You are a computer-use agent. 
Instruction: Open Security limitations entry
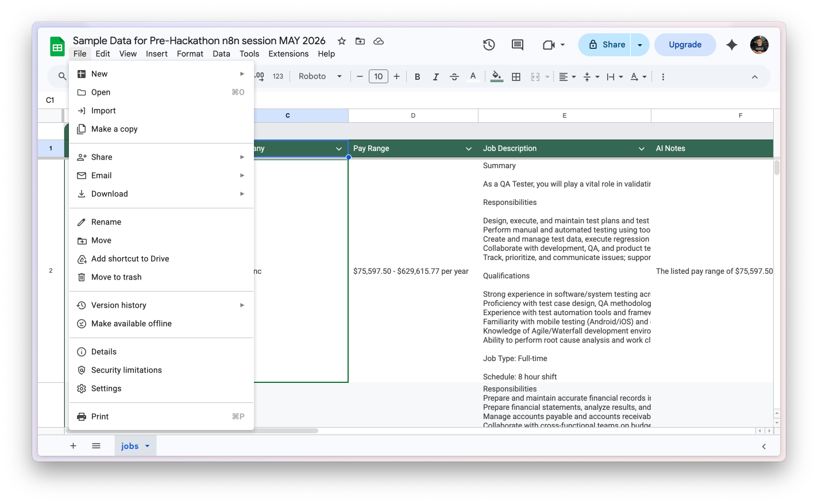coord(161,370)
